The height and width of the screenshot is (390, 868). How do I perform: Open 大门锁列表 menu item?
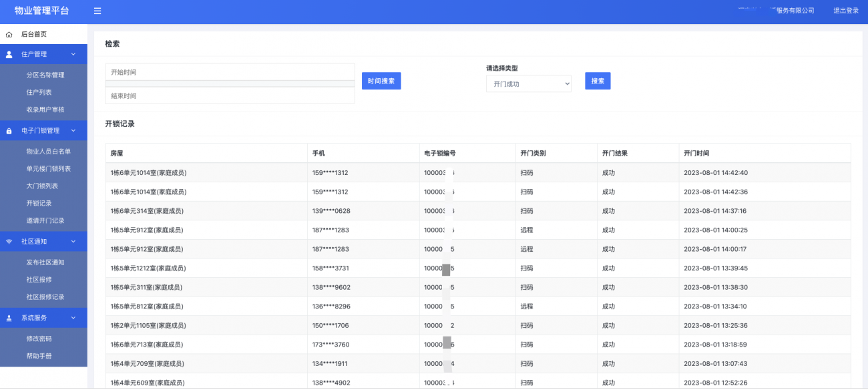(43, 186)
